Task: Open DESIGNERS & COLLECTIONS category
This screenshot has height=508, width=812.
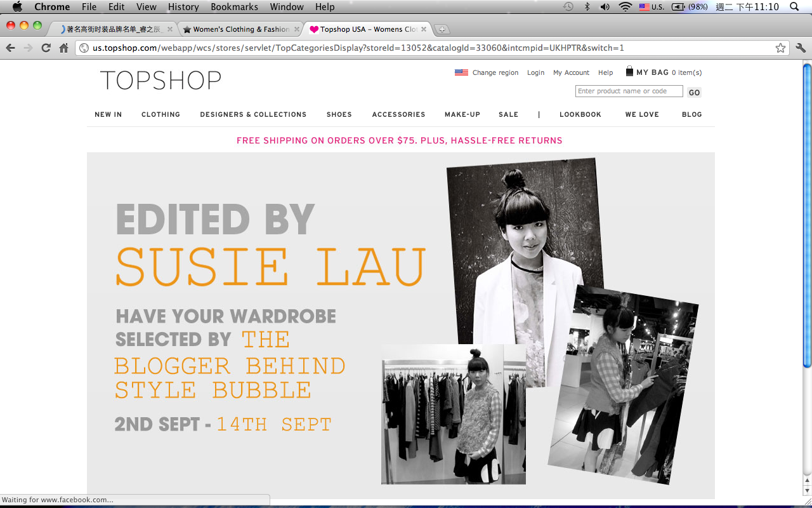Action: click(x=253, y=114)
